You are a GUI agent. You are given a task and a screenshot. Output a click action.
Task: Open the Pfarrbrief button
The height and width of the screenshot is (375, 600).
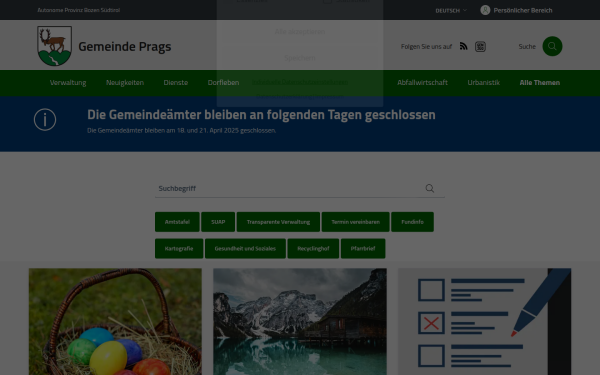(x=363, y=249)
